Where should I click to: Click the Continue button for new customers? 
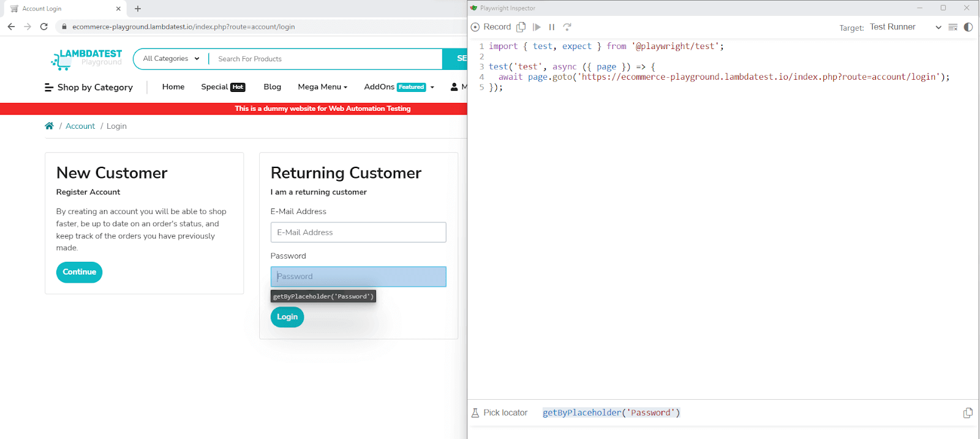(x=79, y=272)
